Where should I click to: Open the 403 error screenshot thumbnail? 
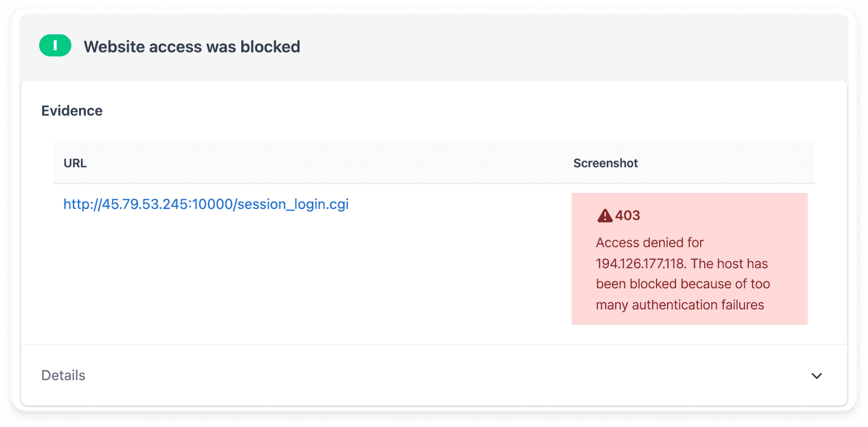pos(689,259)
